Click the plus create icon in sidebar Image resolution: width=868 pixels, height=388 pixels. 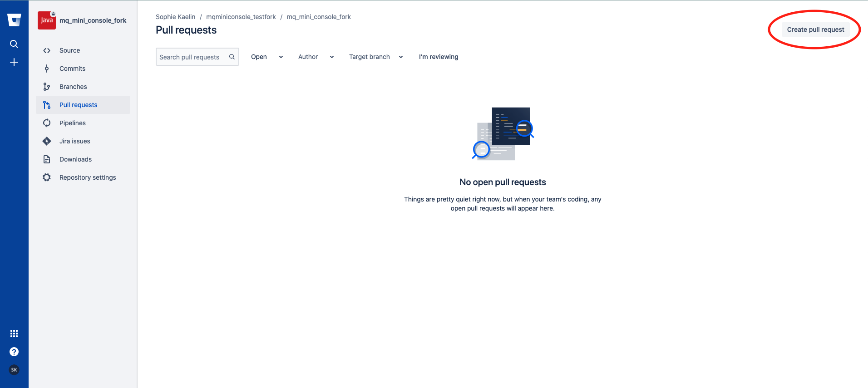[14, 62]
